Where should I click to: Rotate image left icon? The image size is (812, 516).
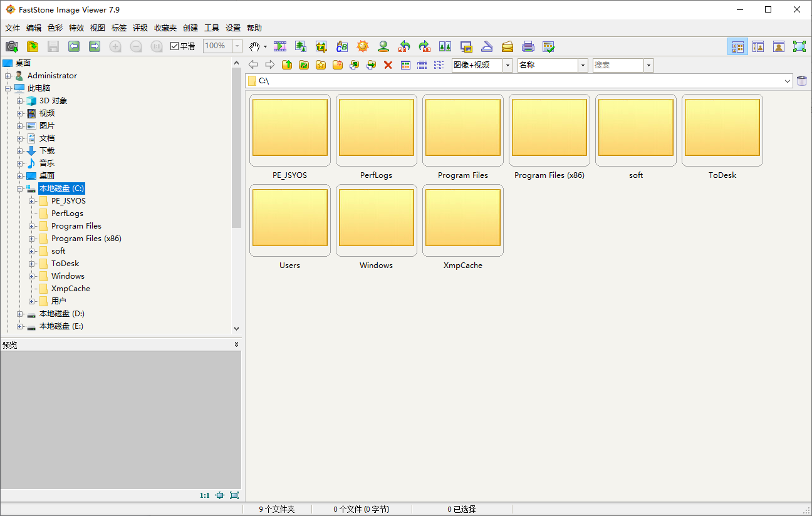404,46
